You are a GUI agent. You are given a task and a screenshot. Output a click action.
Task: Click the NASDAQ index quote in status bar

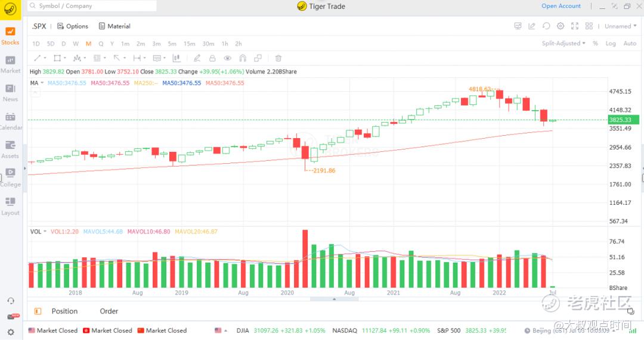click(381, 330)
